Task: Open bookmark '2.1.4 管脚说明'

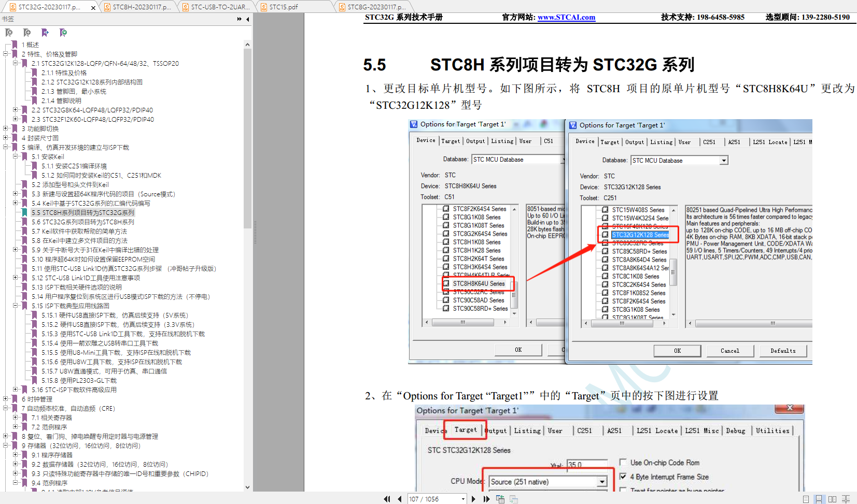Action: pyautogui.click(x=61, y=100)
